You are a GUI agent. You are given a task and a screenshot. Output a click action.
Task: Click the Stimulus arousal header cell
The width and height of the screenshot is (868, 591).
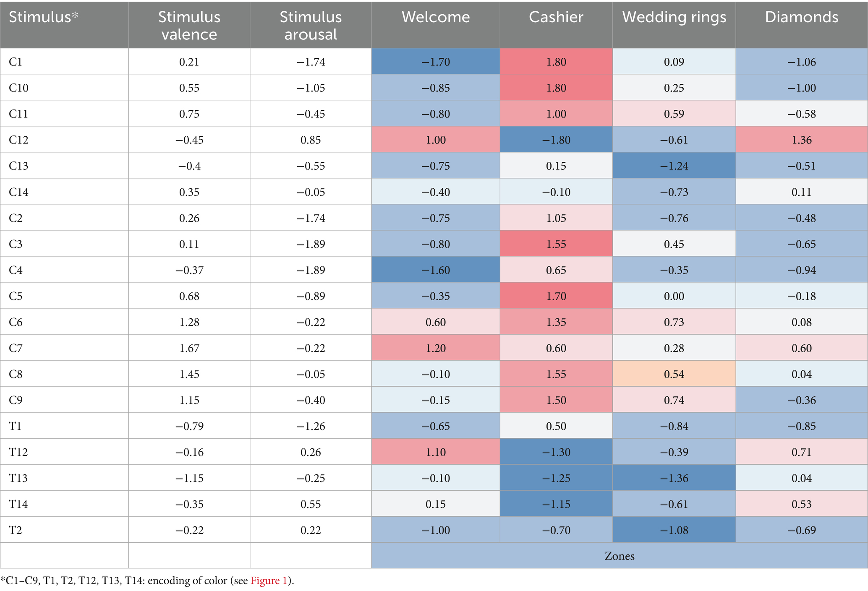coord(311,25)
